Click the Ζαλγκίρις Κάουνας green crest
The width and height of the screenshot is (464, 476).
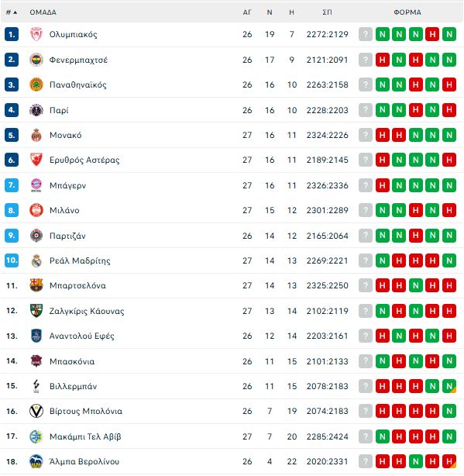point(36,311)
